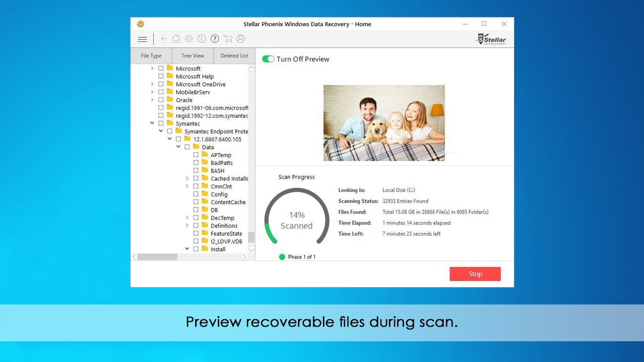Check the I2_LDVP.VDB checkbox
The image size is (644, 362).
pyautogui.click(x=196, y=241)
